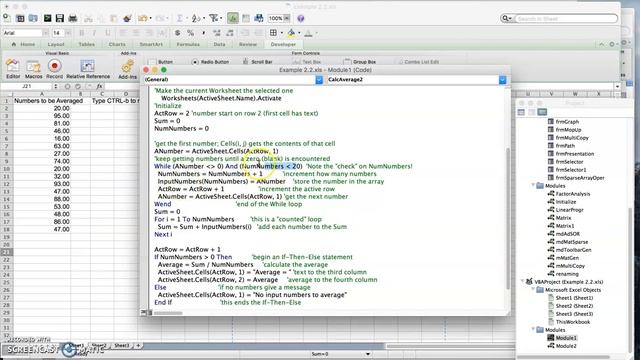Click the purple Help icon

(x=300, y=18)
